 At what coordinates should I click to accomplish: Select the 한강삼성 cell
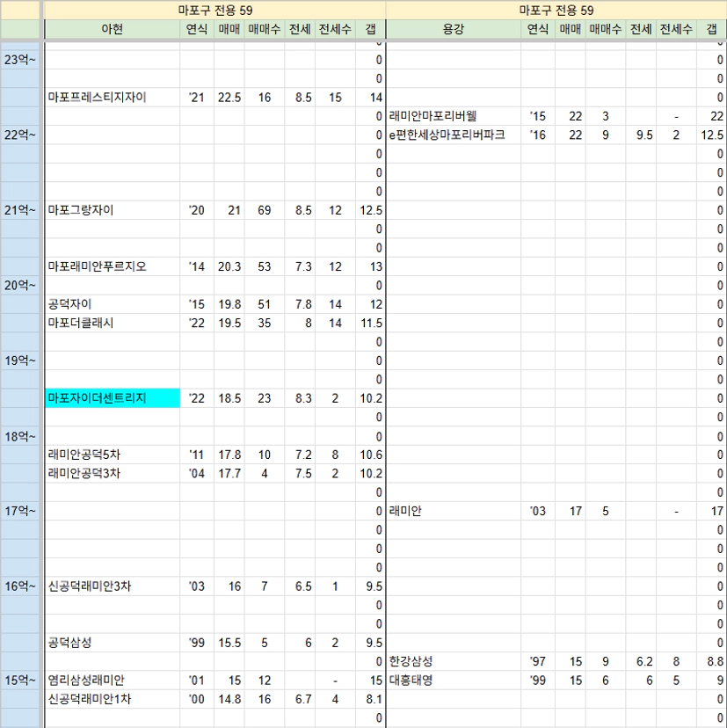(454, 661)
